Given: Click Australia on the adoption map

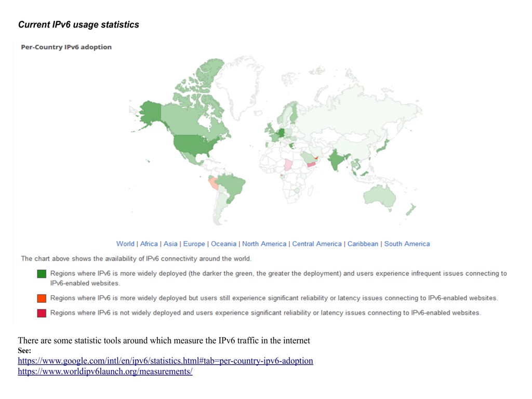Looking at the screenshot, I should (x=380, y=196).
